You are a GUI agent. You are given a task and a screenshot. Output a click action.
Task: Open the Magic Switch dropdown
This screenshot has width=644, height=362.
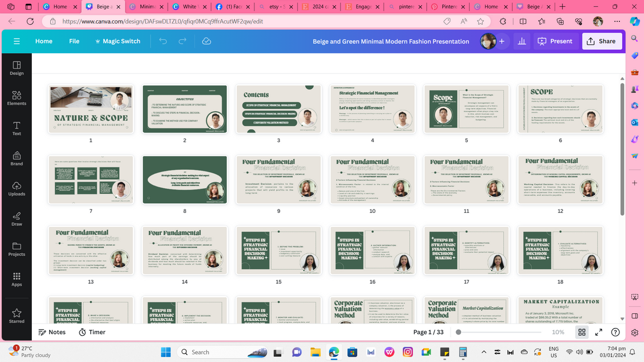click(x=117, y=41)
